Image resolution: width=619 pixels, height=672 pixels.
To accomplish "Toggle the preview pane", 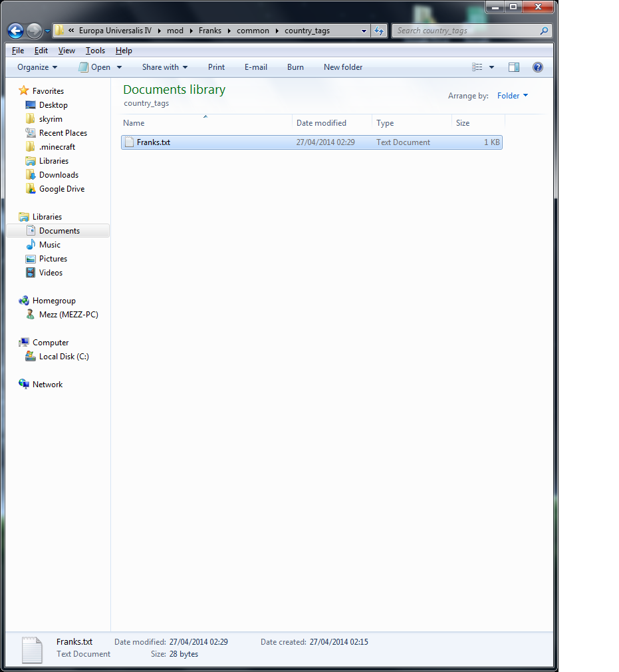I will point(514,67).
